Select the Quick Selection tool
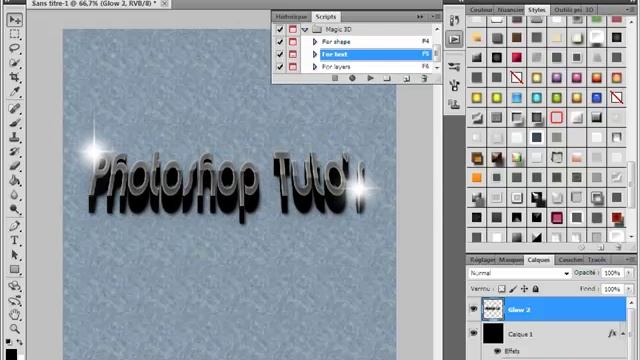The width and height of the screenshot is (640, 360). [x=15, y=62]
